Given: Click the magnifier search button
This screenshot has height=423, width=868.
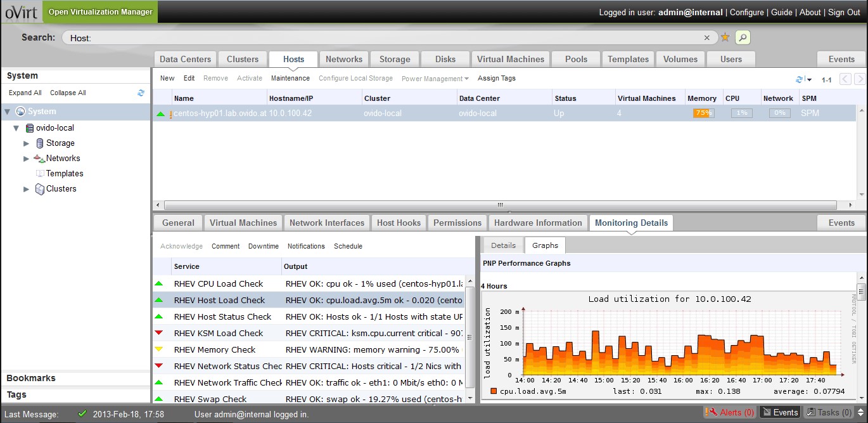Looking at the screenshot, I should 743,37.
